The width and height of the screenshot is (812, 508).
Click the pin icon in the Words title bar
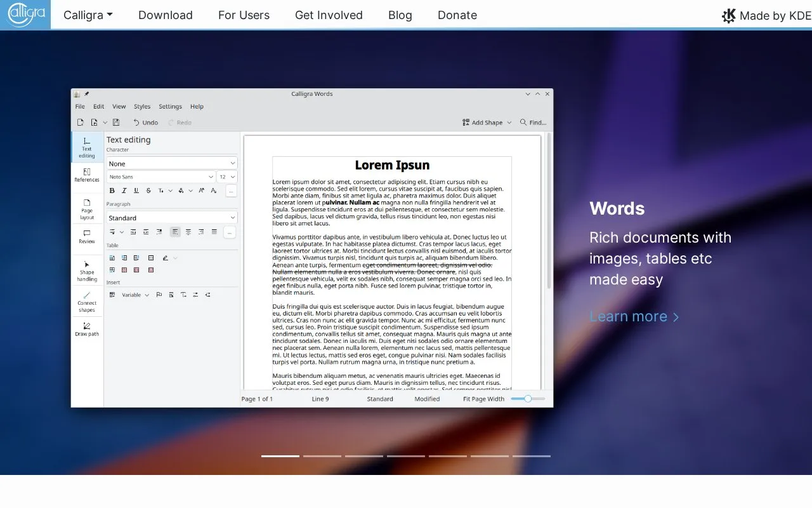click(x=87, y=94)
